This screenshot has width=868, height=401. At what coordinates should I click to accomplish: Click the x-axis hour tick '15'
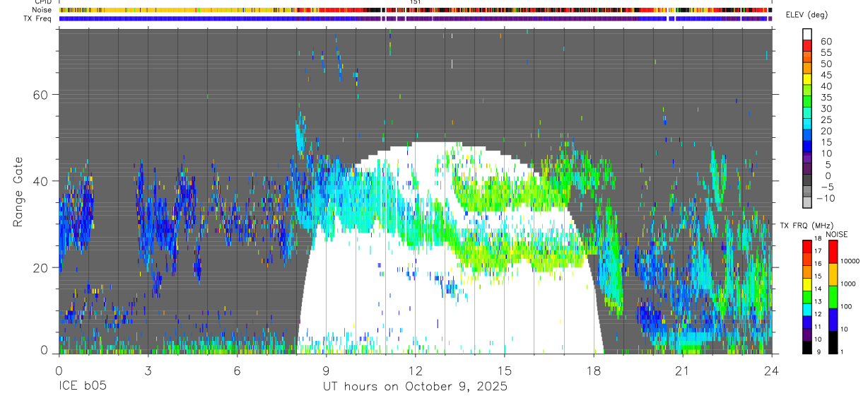point(504,371)
